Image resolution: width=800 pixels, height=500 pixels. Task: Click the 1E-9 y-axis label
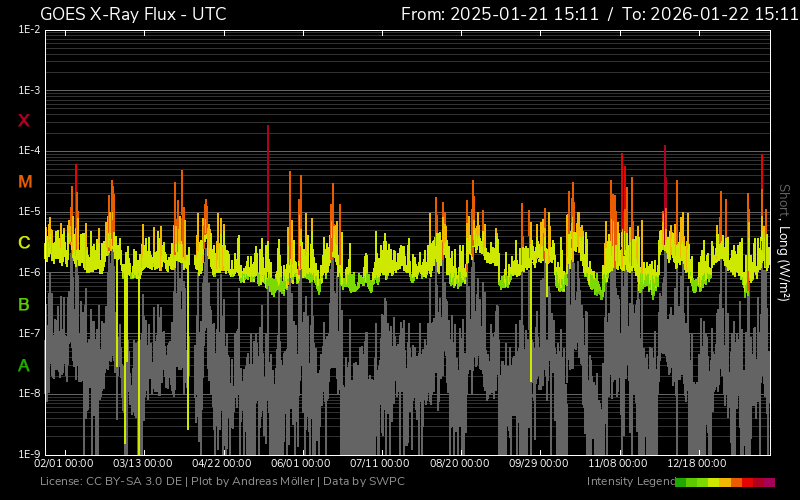coord(29,454)
